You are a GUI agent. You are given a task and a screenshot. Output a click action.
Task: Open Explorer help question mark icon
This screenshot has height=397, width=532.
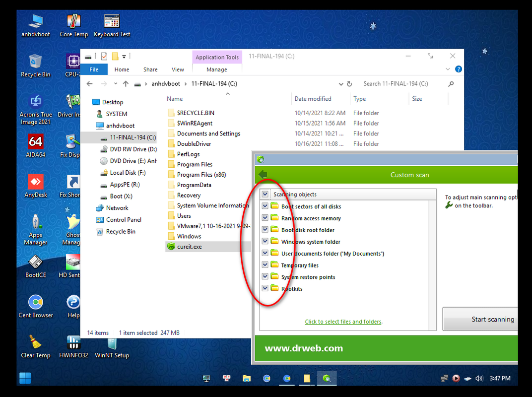(459, 69)
